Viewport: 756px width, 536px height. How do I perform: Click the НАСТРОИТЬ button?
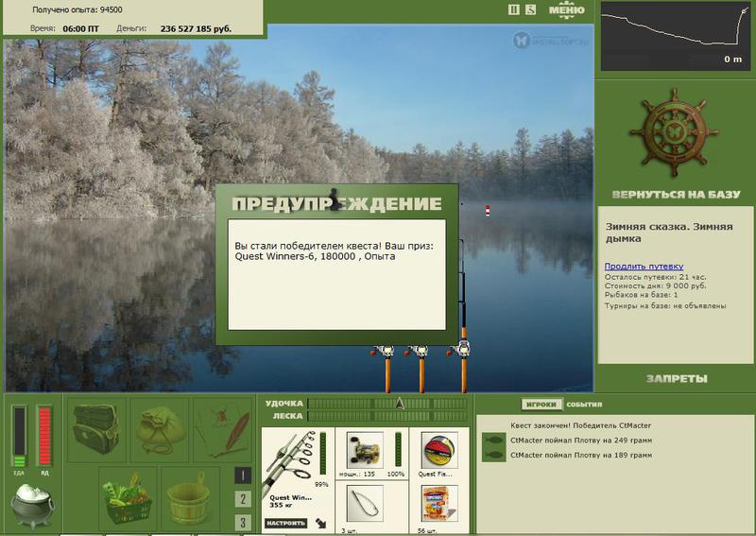286,523
